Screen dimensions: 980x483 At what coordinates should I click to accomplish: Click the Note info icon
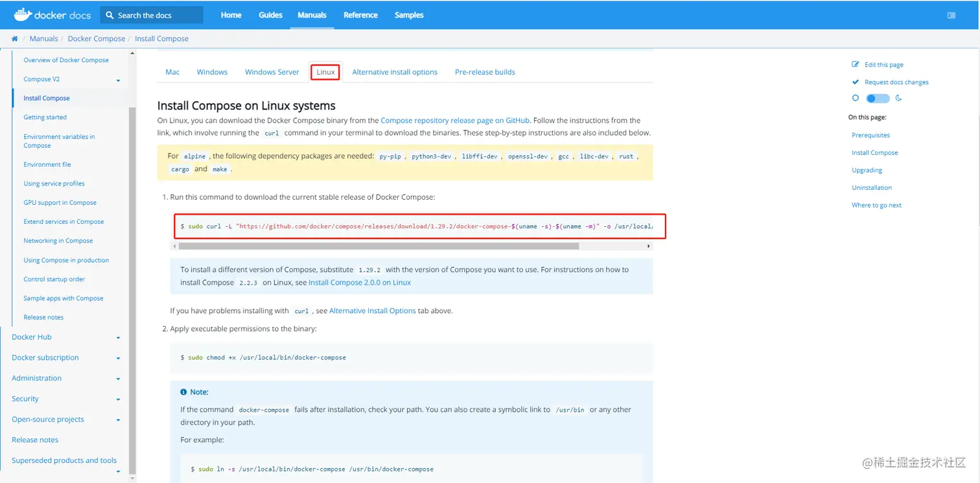(183, 392)
